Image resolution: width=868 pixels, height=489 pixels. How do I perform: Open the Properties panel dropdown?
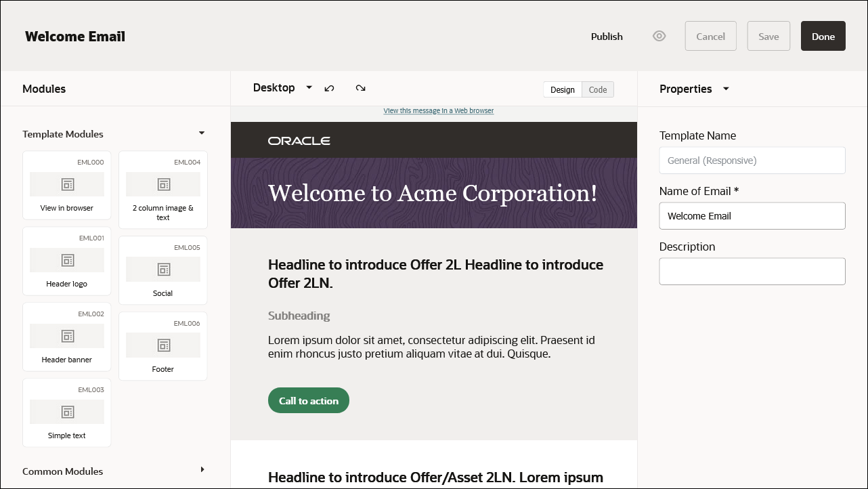725,89
